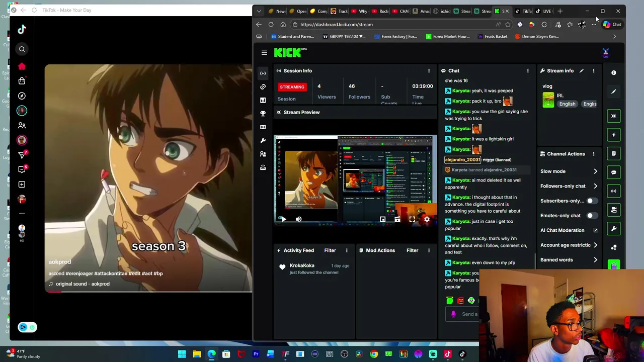Open TikTok Explore compass icon

point(22,96)
